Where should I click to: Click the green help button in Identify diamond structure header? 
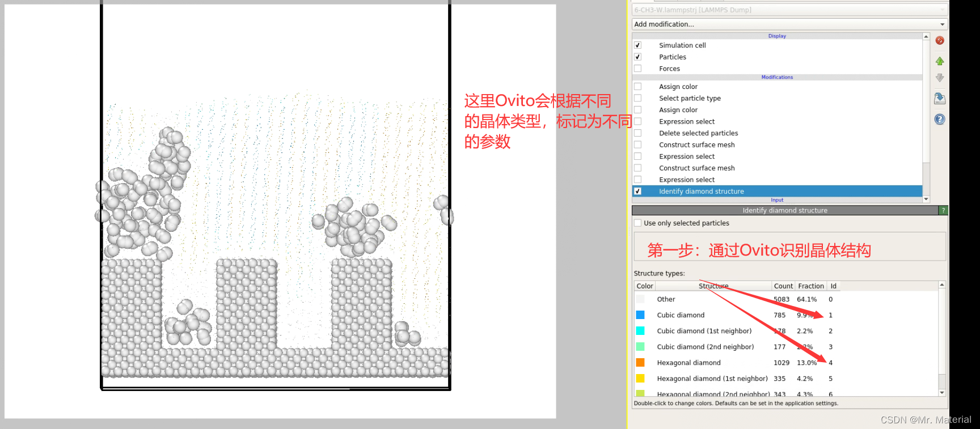(943, 210)
